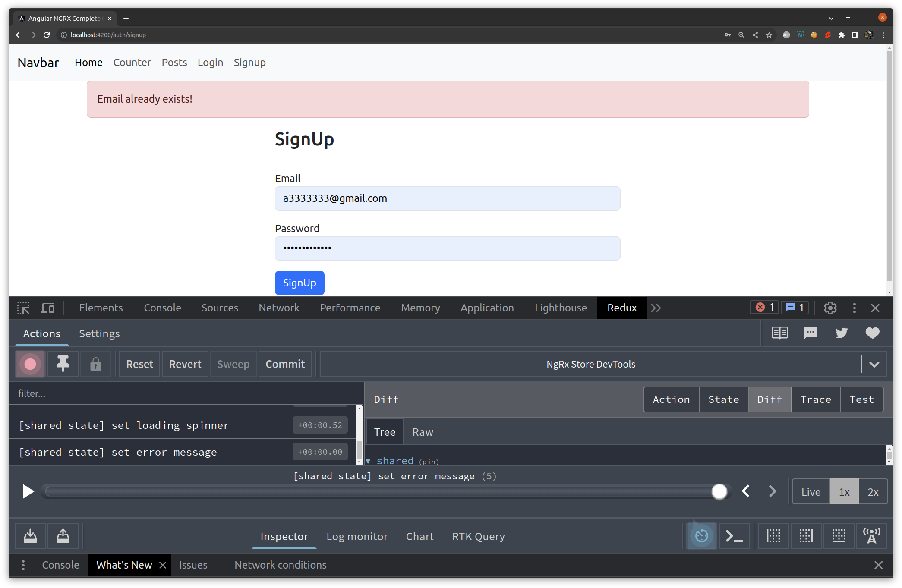Import saved state with the download icon
This screenshot has width=902, height=588.
pos(30,536)
